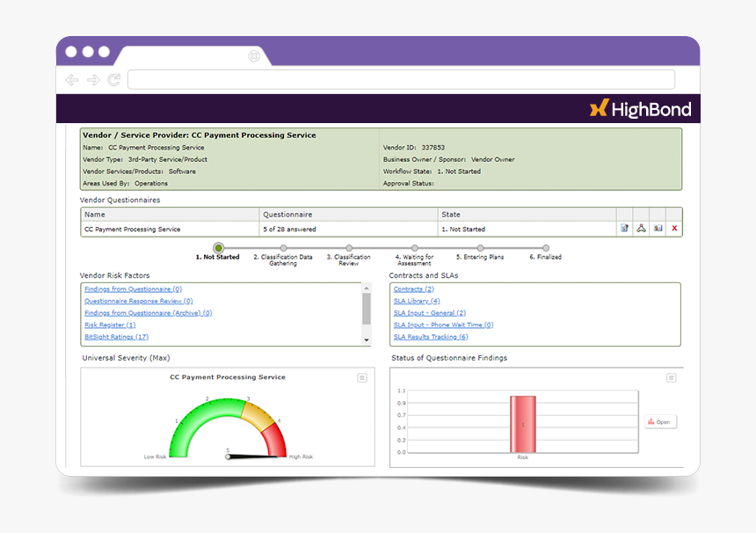Open SLA Results Tracking (6) link
756x533 pixels.
pyautogui.click(x=431, y=337)
